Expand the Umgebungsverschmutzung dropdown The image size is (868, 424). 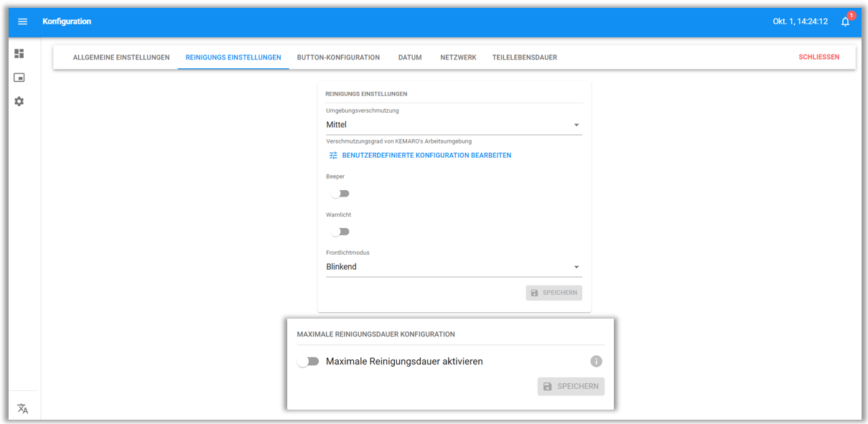454,125
